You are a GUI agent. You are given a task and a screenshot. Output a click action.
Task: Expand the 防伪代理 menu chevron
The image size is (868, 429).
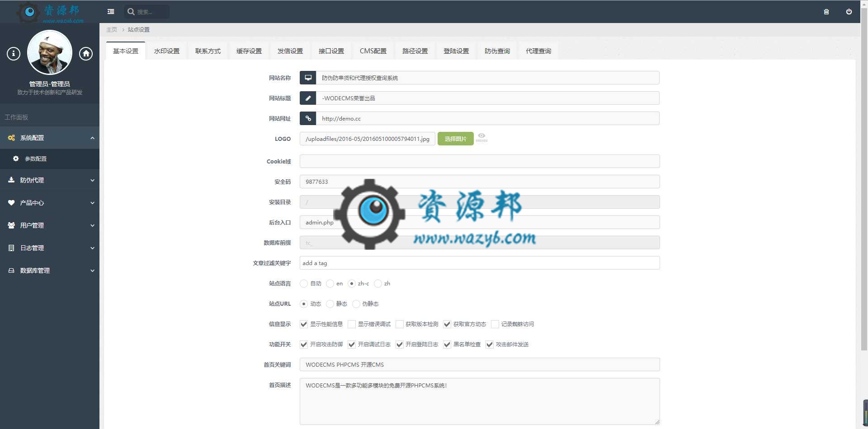click(x=92, y=180)
